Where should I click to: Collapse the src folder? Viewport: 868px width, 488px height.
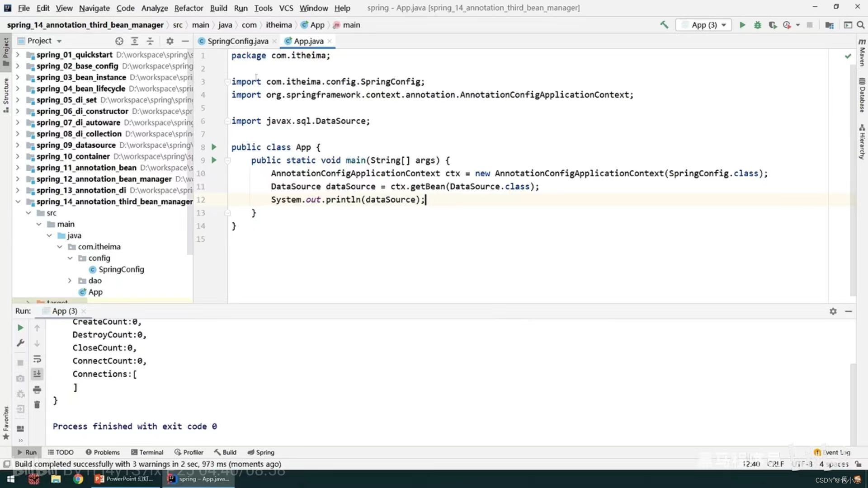click(x=28, y=213)
